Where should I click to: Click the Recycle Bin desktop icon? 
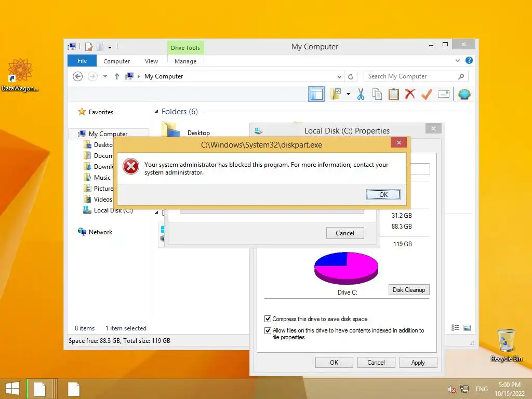506,345
